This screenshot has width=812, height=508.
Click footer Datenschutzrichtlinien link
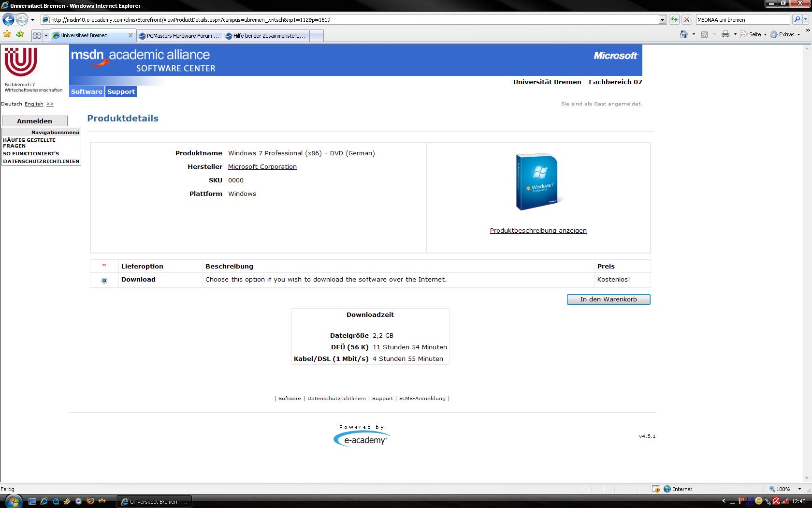336,398
